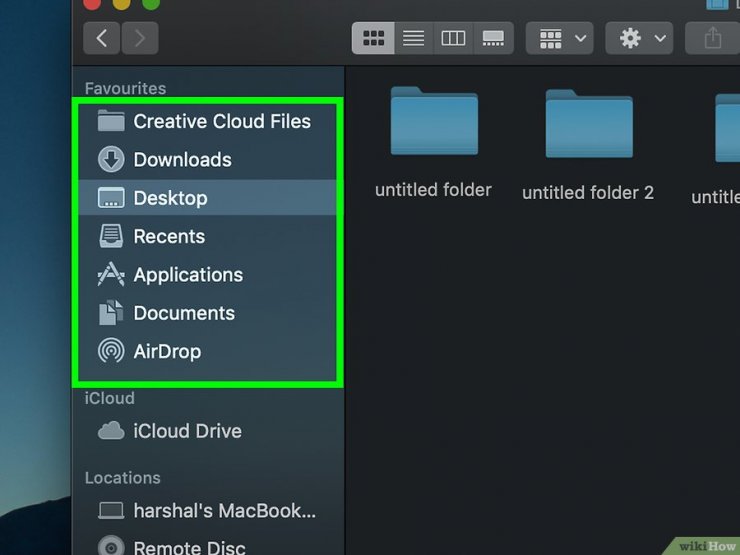Select the Desktop label in sidebar
Viewport: 740px width, 555px height.
click(x=170, y=198)
